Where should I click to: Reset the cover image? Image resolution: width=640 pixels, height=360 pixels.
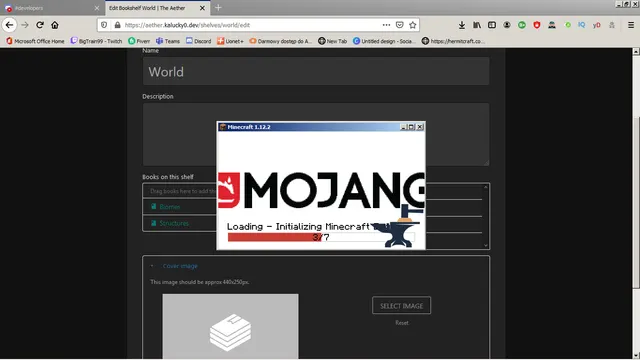coord(402,322)
